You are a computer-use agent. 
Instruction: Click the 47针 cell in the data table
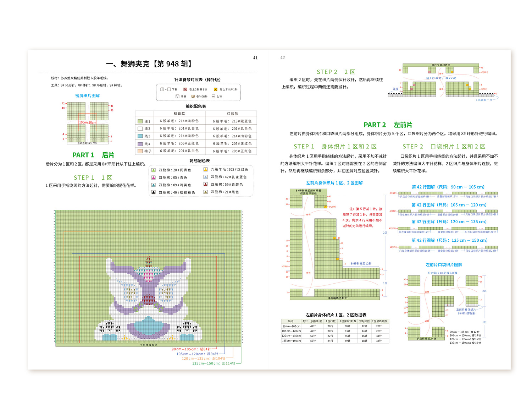(x=313, y=331)
